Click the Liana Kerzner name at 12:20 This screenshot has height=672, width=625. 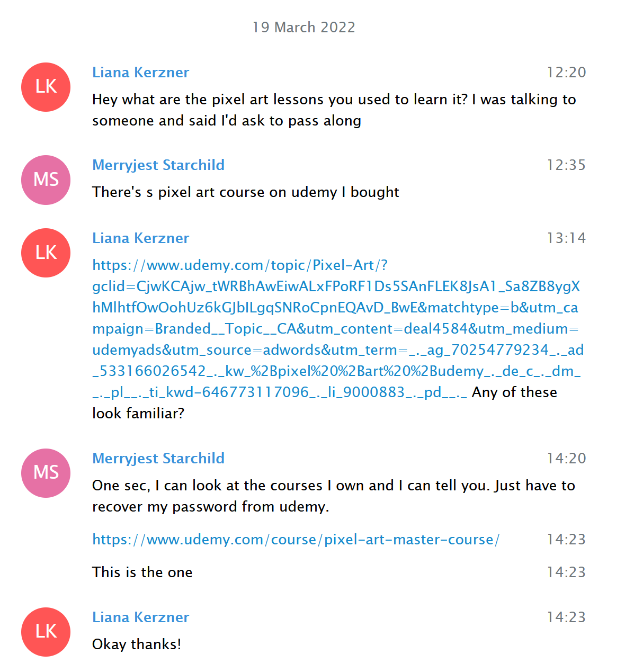pyautogui.click(x=140, y=73)
